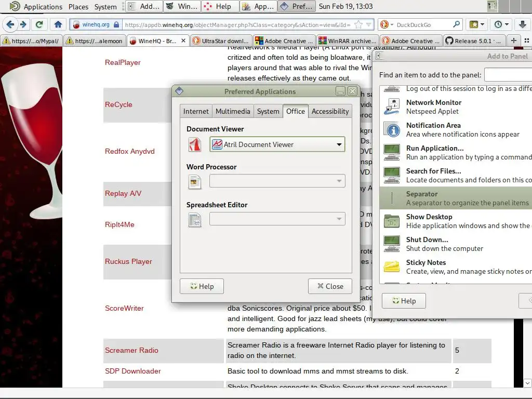The image size is (532, 399).
Task: Select Shut Down item icon
Action: pyautogui.click(x=392, y=244)
